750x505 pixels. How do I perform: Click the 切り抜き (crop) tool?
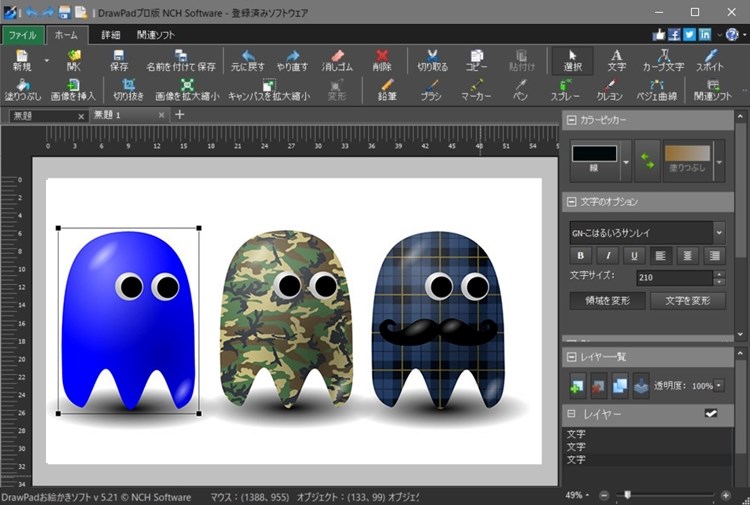coord(127,90)
